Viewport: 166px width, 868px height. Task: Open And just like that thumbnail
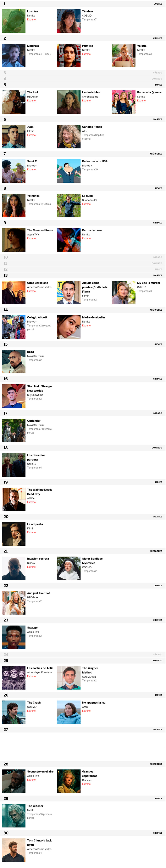(x=13, y=603)
